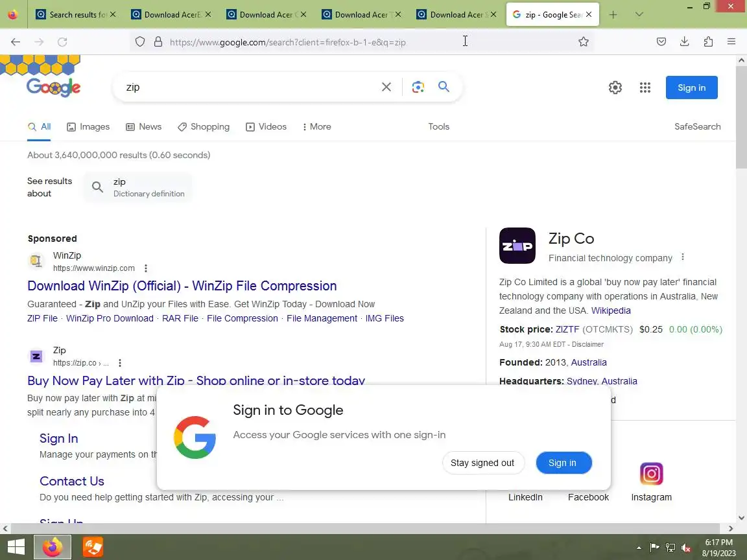
Task: Open a new browser tab
Action: (x=613, y=15)
